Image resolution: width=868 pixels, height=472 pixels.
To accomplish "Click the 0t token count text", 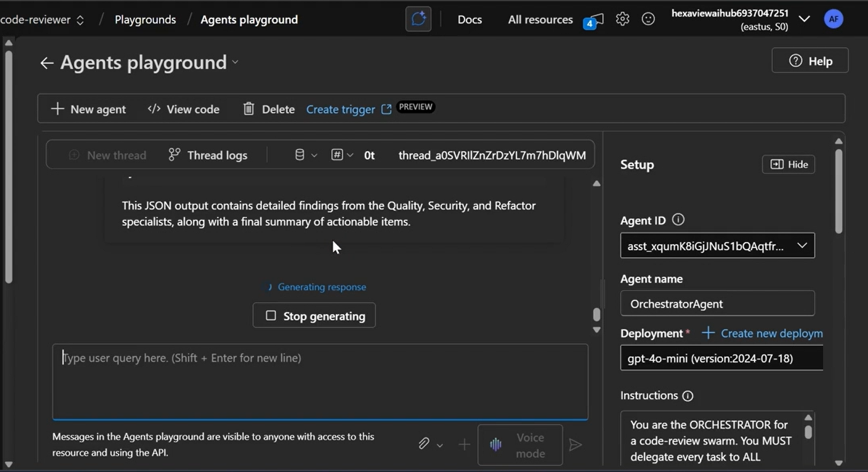I will [369, 156].
